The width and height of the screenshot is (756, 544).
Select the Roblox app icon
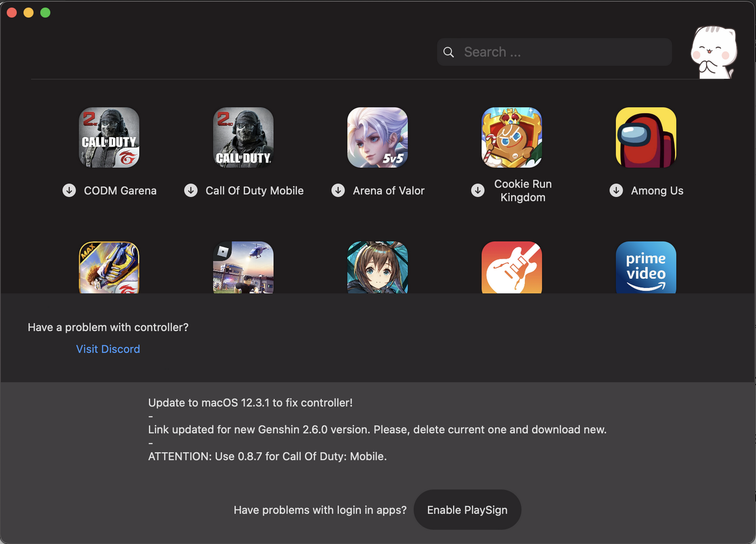pos(243,268)
